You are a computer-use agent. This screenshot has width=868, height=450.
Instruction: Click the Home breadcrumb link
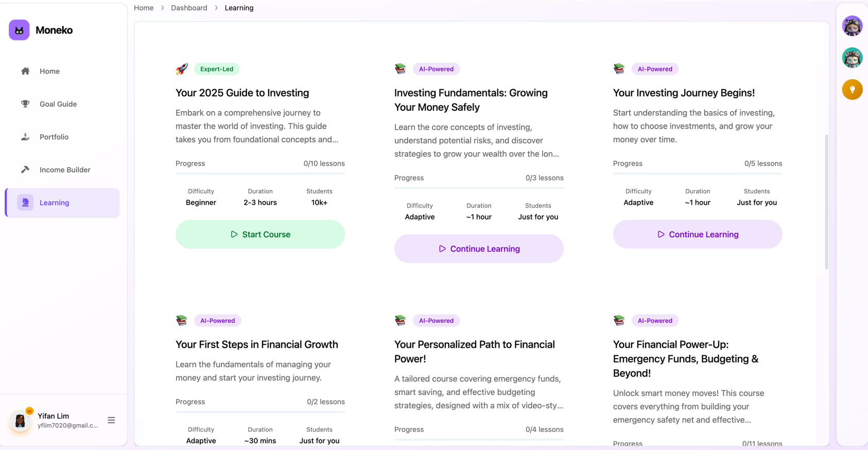click(144, 8)
